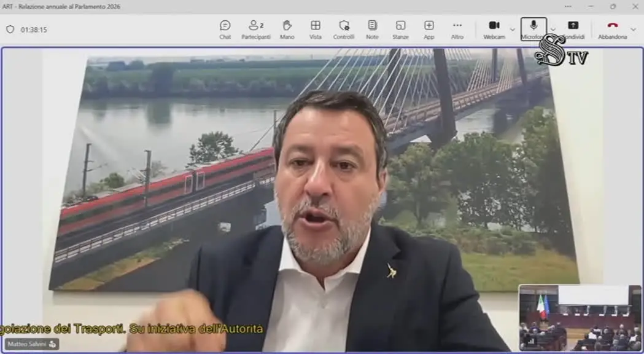Open the Stanze breakout rooms
The width and height of the screenshot is (644, 354).
pyautogui.click(x=400, y=29)
